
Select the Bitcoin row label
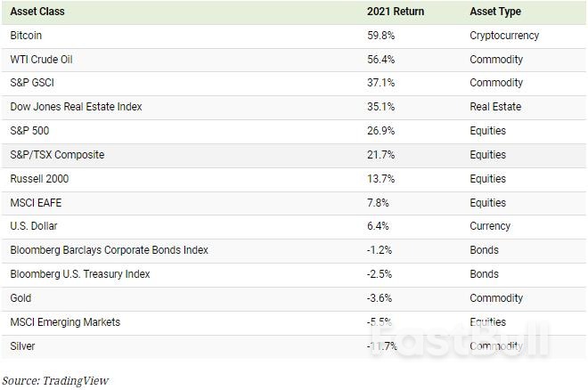point(26,36)
